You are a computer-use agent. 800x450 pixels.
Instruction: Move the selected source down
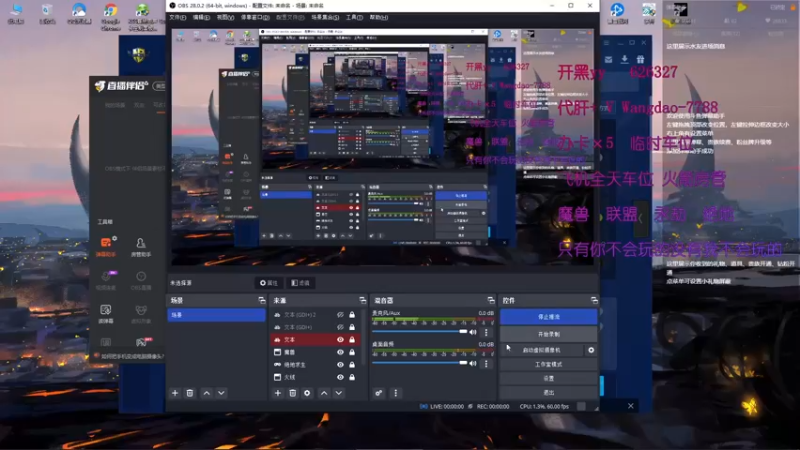339,393
